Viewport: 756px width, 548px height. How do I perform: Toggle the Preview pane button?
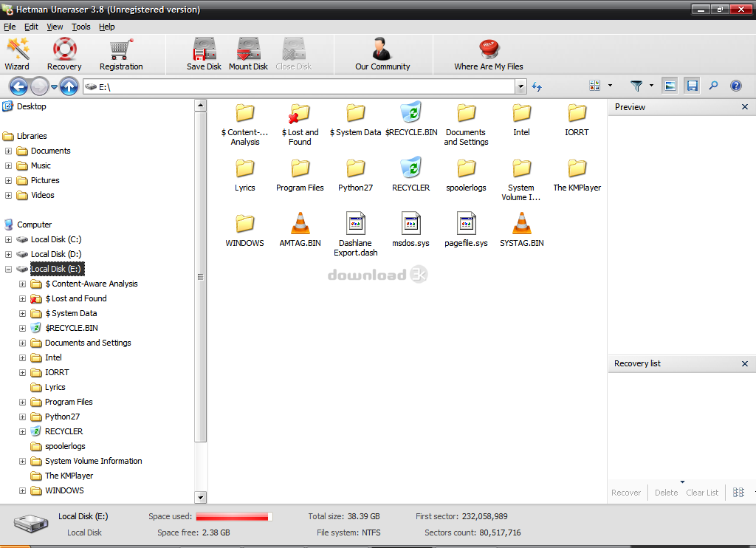pyautogui.click(x=670, y=86)
